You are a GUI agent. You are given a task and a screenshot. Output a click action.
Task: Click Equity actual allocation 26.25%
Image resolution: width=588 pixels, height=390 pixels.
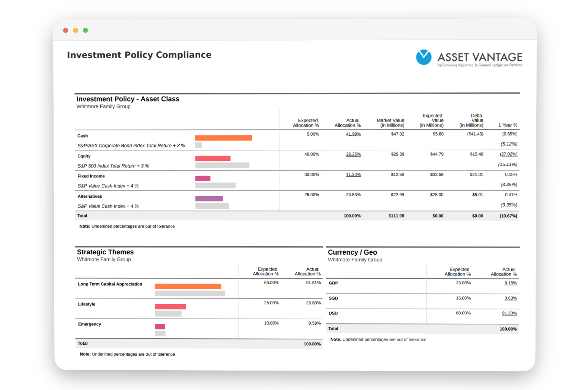coord(353,154)
